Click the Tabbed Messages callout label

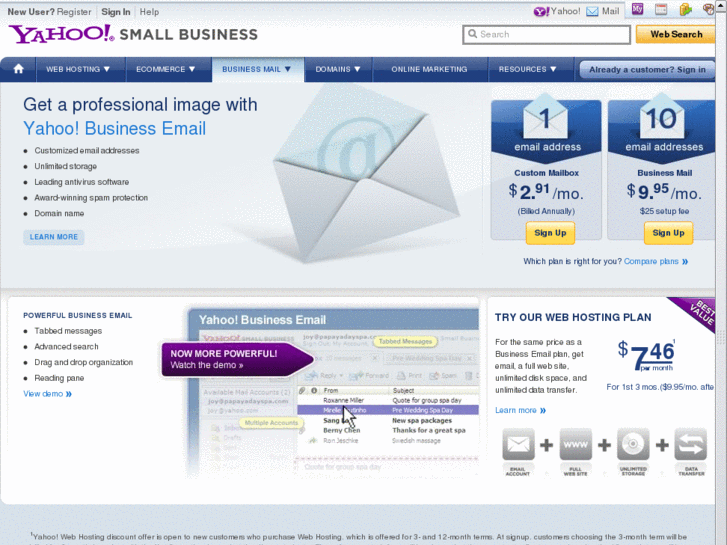405,341
